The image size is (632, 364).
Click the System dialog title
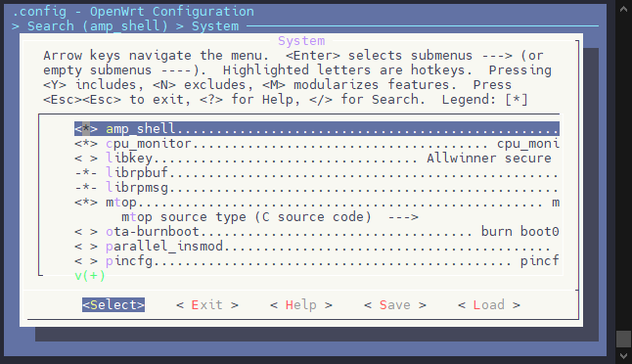point(301,41)
